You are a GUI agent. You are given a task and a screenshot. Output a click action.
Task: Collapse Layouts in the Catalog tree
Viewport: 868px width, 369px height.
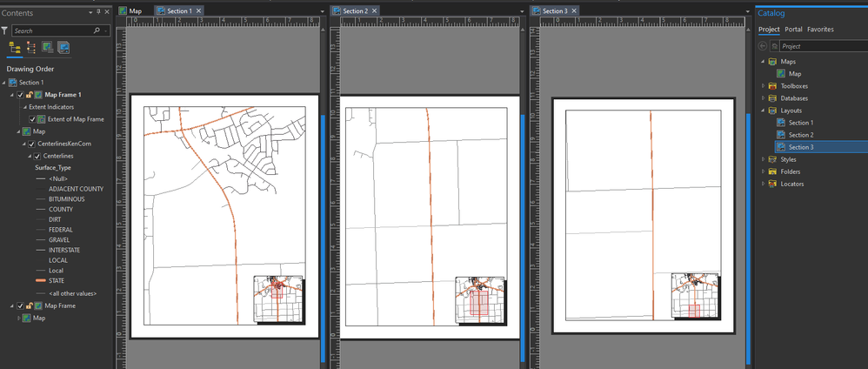tap(764, 111)
